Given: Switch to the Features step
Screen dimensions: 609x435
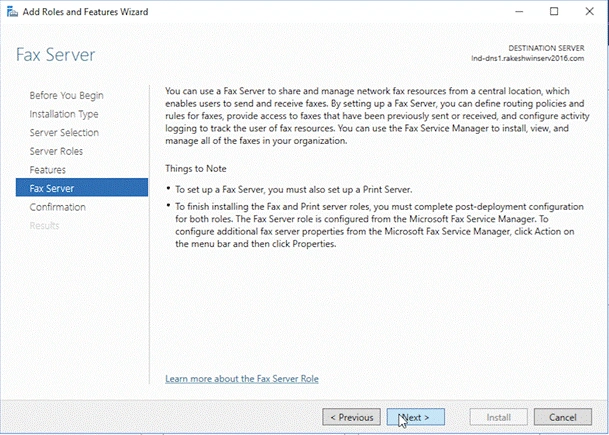Looking at the screenshot, I should point(47,170).
